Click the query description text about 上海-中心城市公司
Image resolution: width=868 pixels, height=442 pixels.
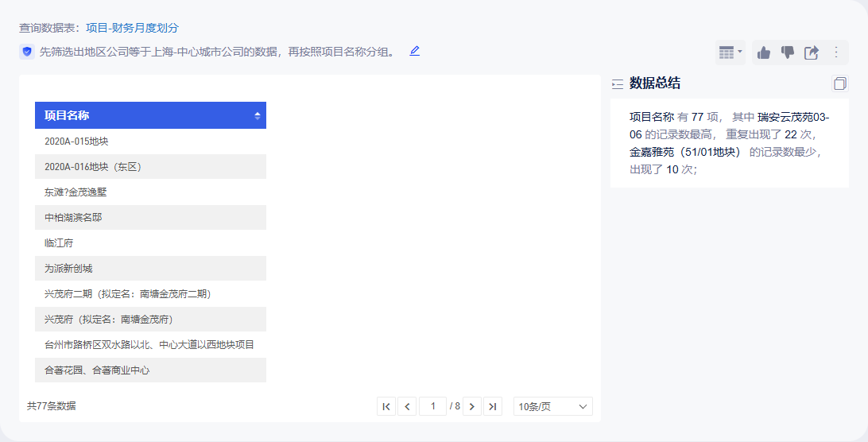coord(218,52)
